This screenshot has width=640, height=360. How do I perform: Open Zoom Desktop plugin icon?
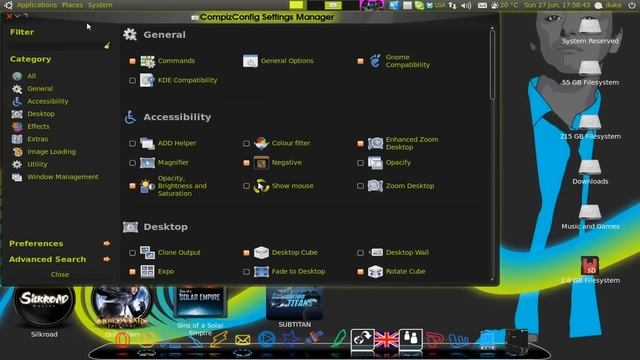pyautogui.click(x=376, y=186)
